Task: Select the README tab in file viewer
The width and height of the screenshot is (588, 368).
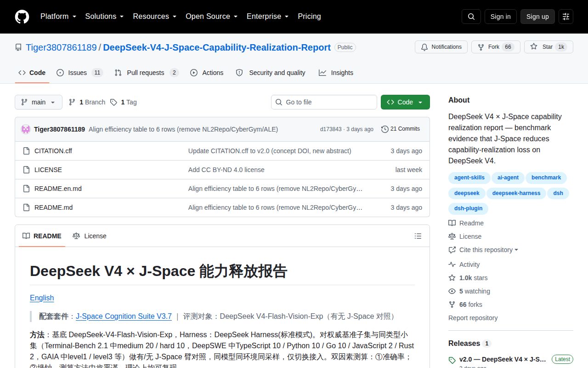Action: click(x=42, y=236)
